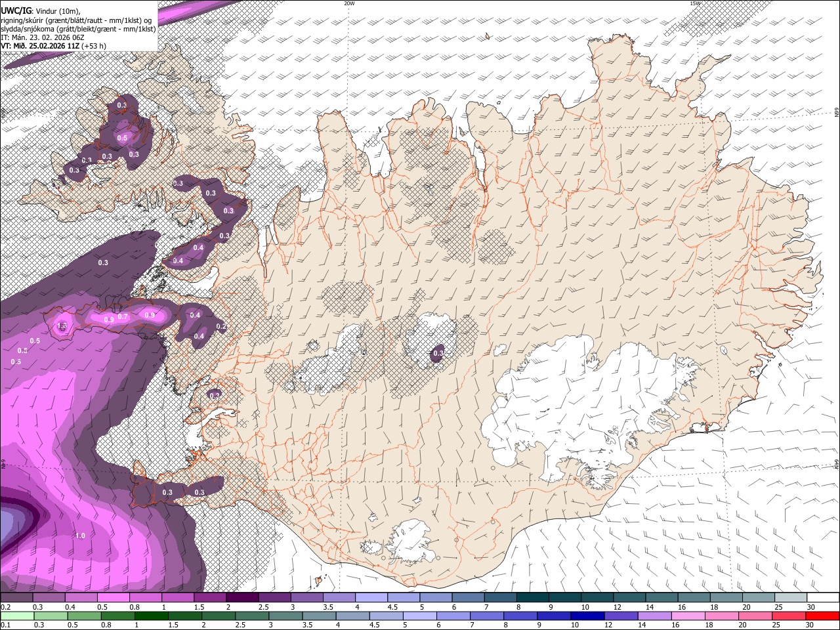
Task: Click the lower legend row label 30
Action: (x=811, y=625)
